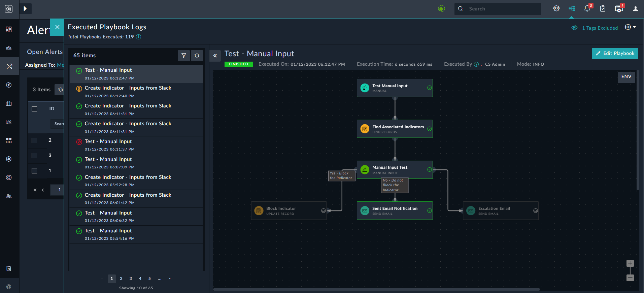Expand the left navigation sidebar arrow
This screenshot has height=293, width=644.
tap(25, 9)
